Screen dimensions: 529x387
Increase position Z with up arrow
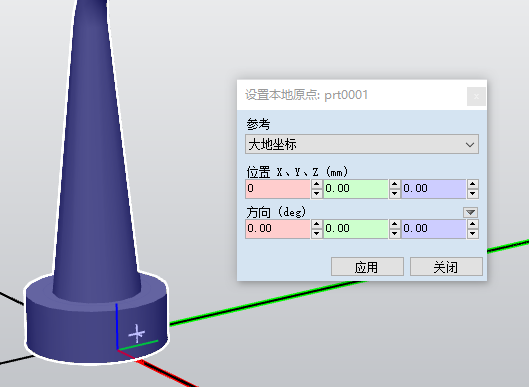pyautogui.click(x=473, y=184)
